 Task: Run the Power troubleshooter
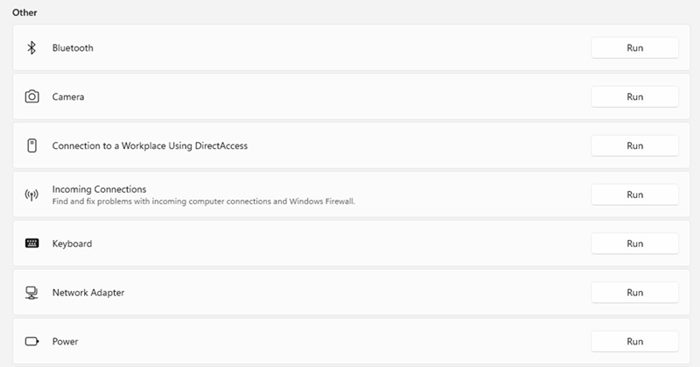(x=634, y=342)
